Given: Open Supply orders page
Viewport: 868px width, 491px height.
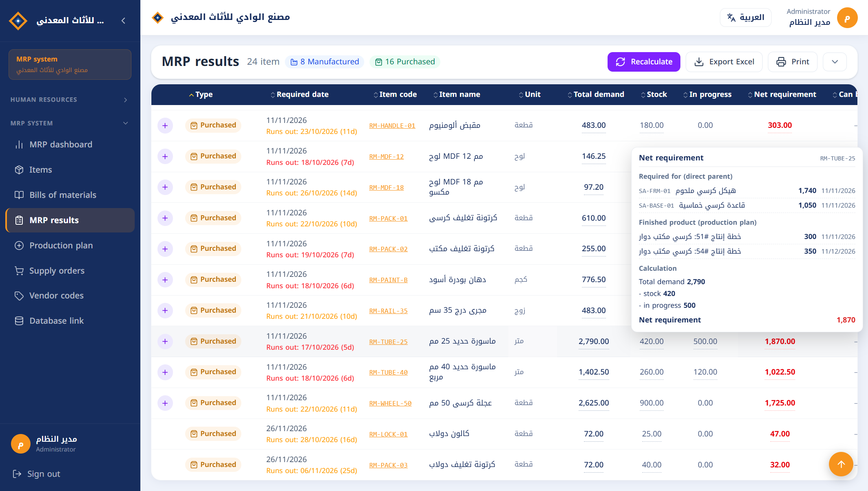Looking at the screenshot, I should (70, 271).
